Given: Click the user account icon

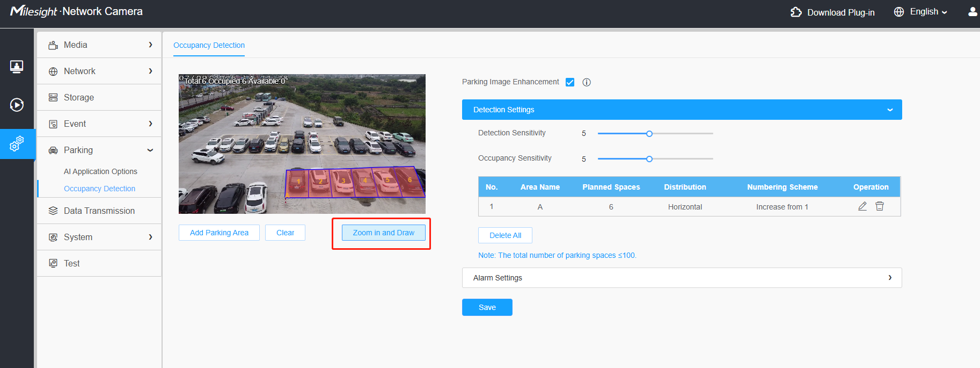Looking at the screenshot, I should (x=972, y=12).
